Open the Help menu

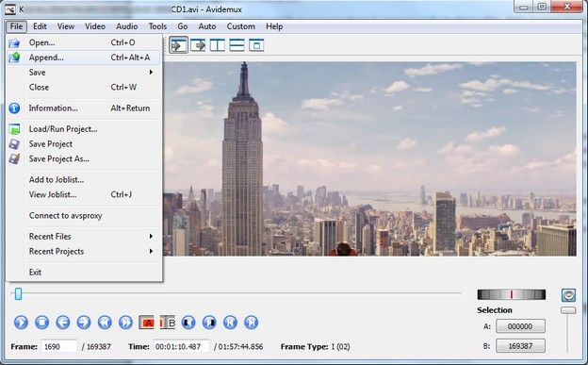point(274,26)
